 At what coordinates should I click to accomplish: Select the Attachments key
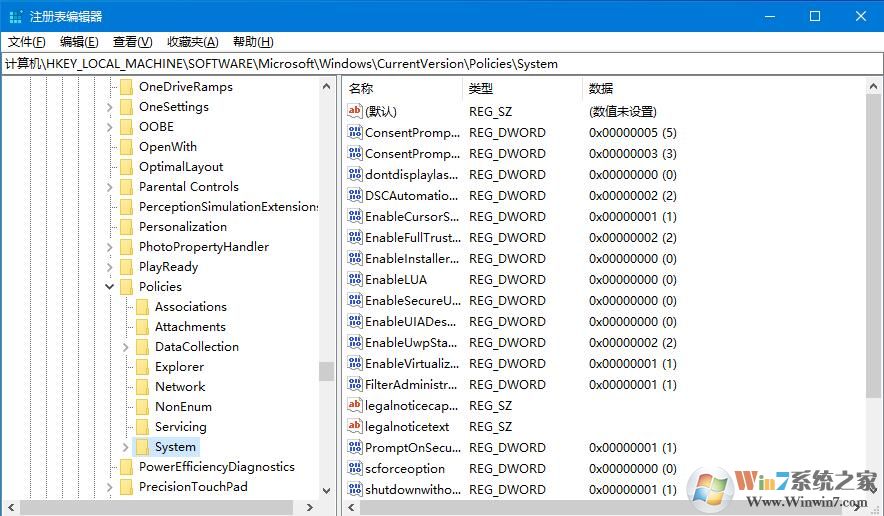[190, 327]
